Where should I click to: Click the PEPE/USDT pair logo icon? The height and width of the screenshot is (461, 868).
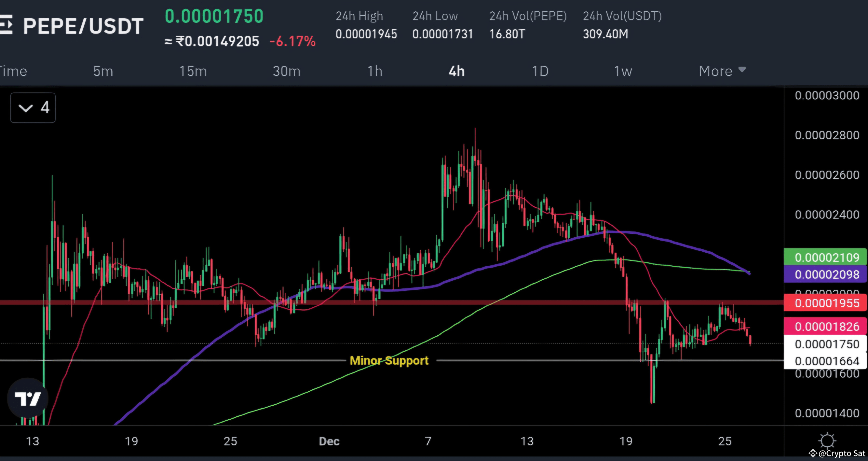7,25
